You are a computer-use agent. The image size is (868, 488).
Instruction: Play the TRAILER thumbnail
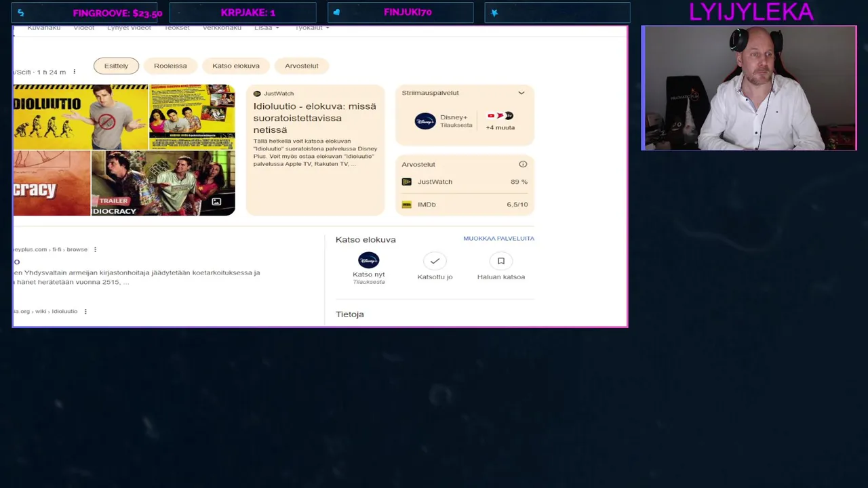coord(163,183)
